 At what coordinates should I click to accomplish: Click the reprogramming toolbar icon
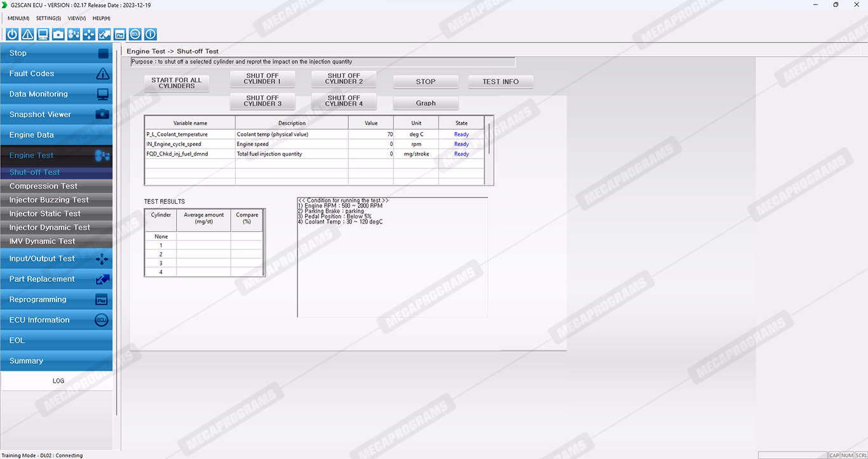(x=119, y=34)
